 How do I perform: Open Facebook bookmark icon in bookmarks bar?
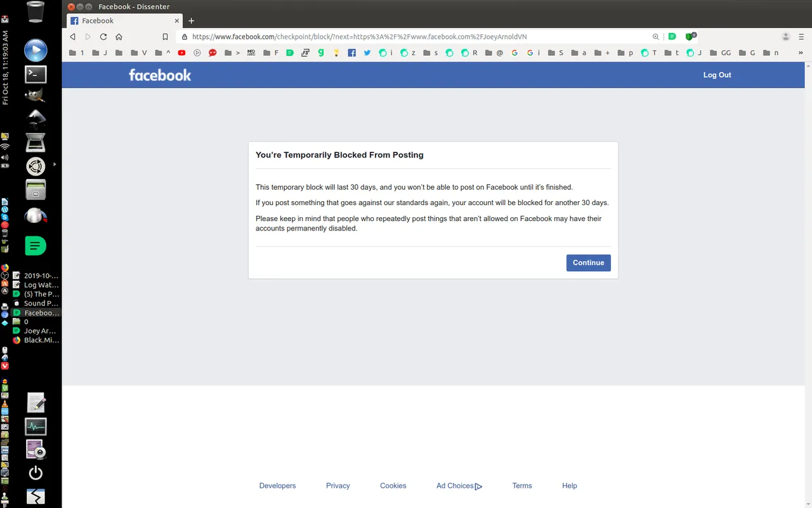352,53
